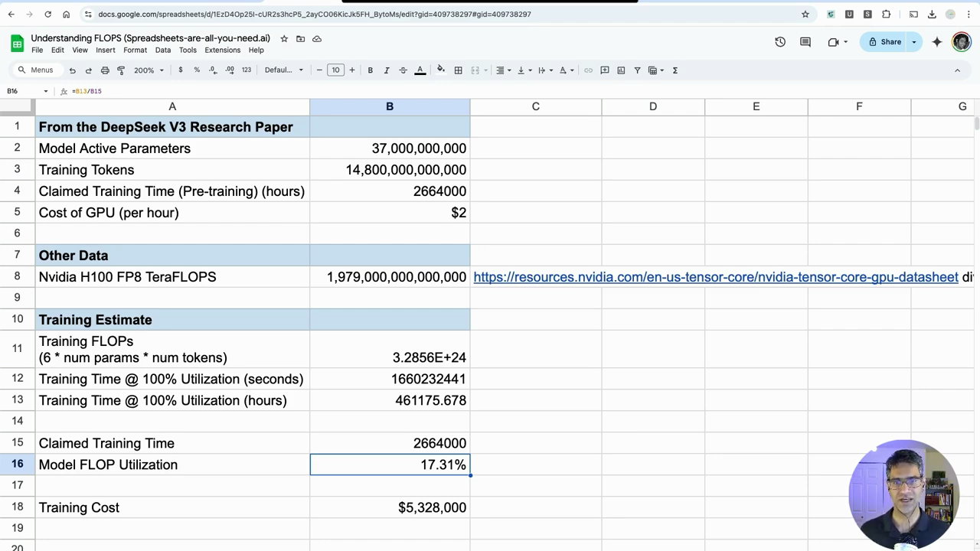The height and width of the screenshot is (551, 980).
Task: Format selection as currency
Action: (180, 70)
